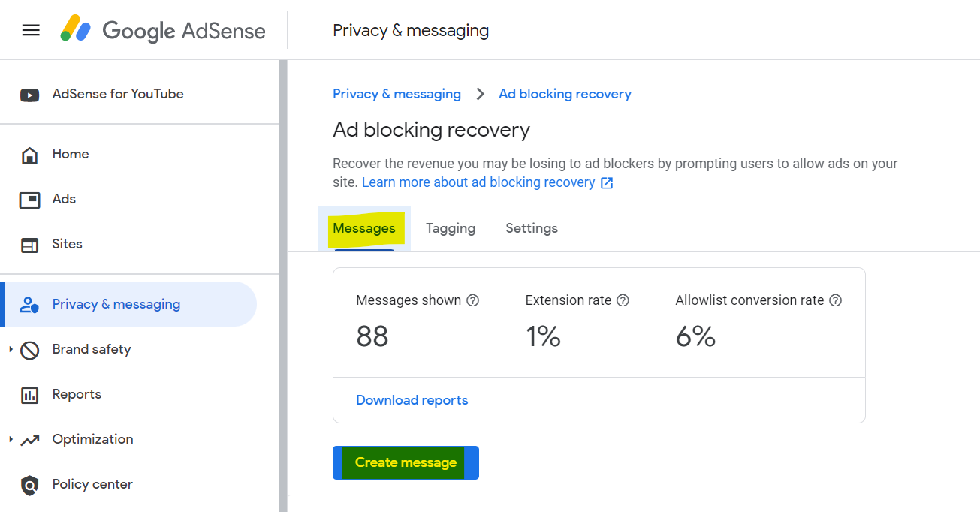980x512 pixels.
Task: Expand the Optimization section
Action: (x=10, y=439)
